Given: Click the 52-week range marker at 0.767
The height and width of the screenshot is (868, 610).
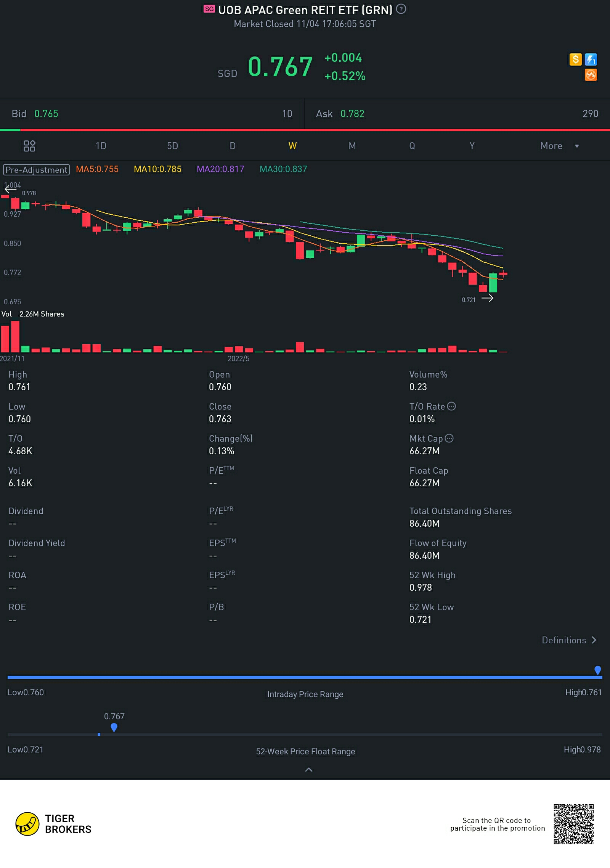Looking at the screenshot, I should tap(114, 728).
